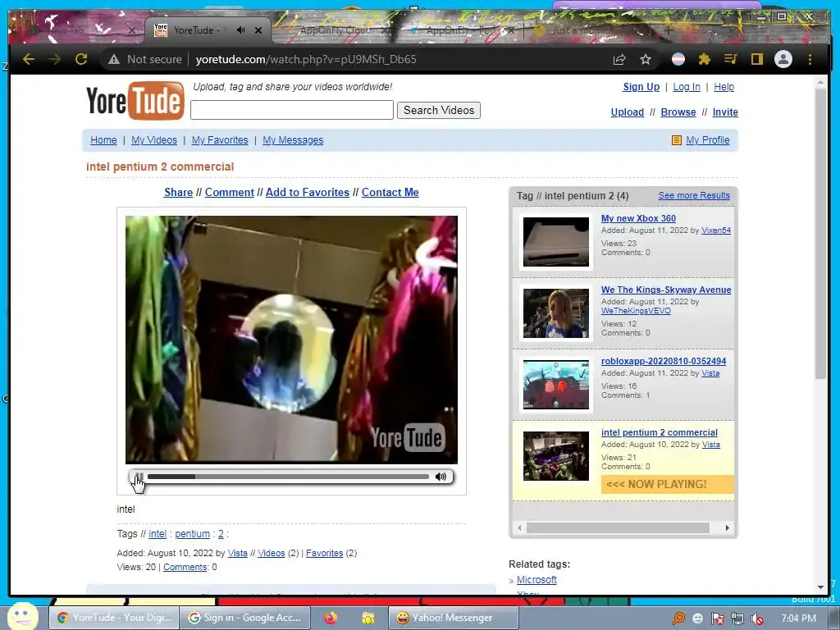Screen dimensions: 840x630
Task: Click the tray speaker volume icon
Action: click(x=757, y=619)
